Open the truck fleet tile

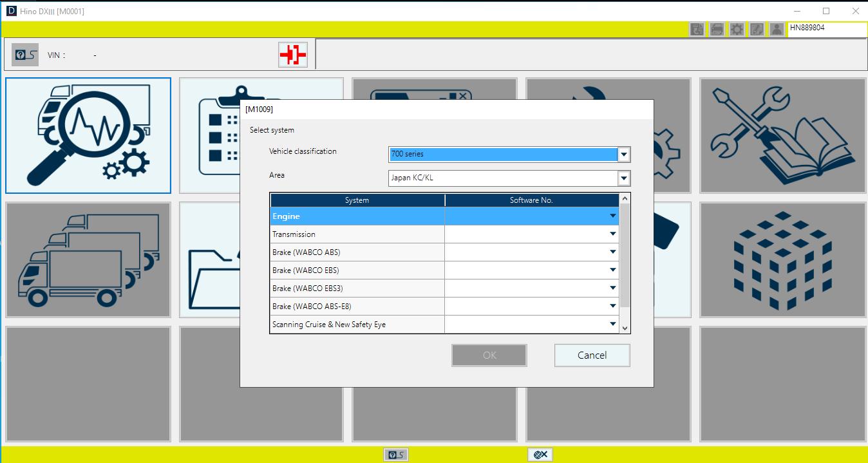point(88,260)
